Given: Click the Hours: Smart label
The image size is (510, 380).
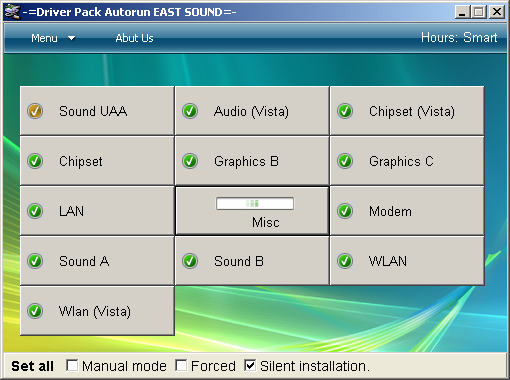Looking at the screenshot, I should [459, 38].
